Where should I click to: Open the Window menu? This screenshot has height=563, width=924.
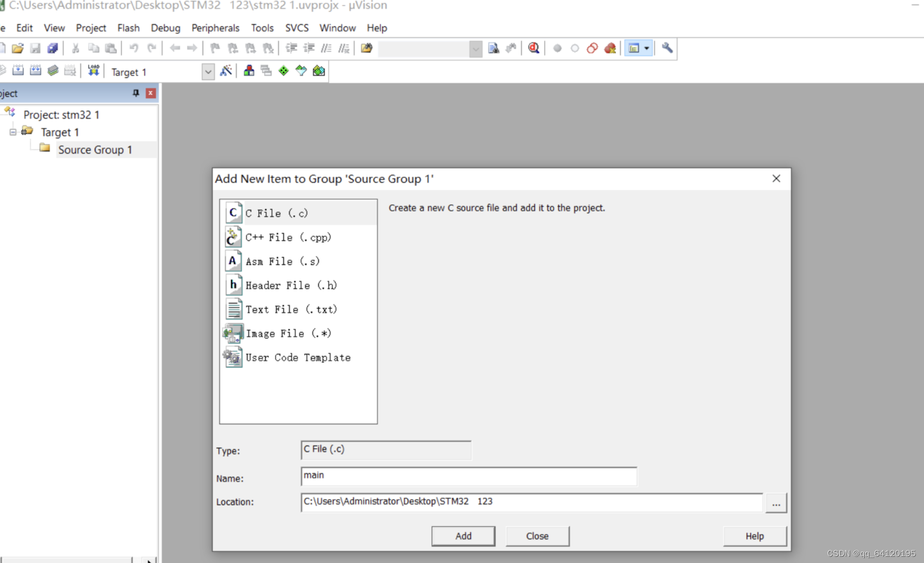pyautogui.click(x=337, y=28)
